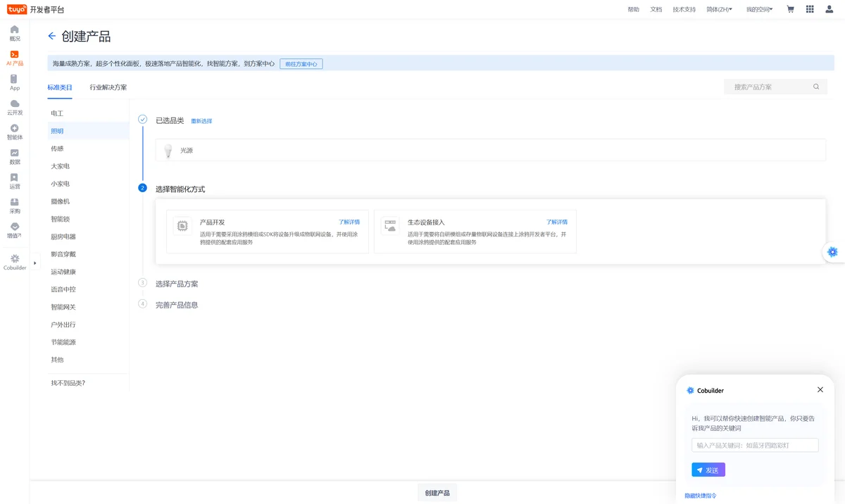Open the 数据 chart icon

pyautogui.click(x=15, y=153)
